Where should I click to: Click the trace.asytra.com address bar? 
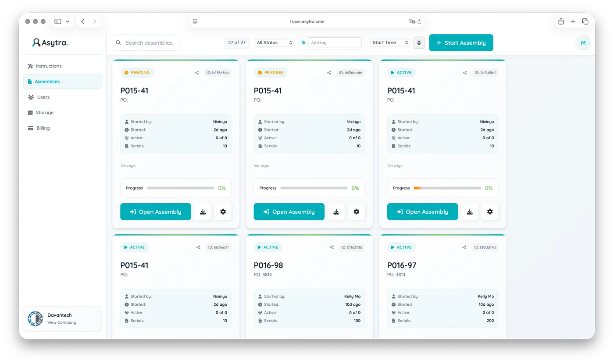pyautogui.click(x=307, y=21)
